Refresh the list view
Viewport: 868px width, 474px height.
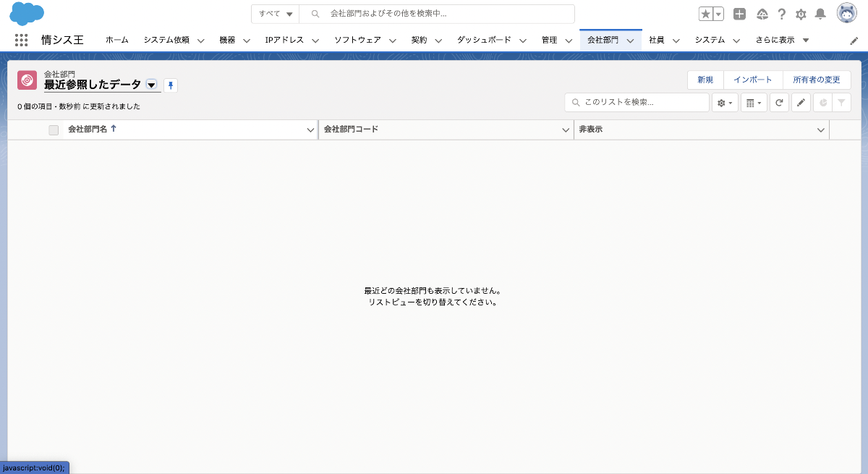[779, 103]
